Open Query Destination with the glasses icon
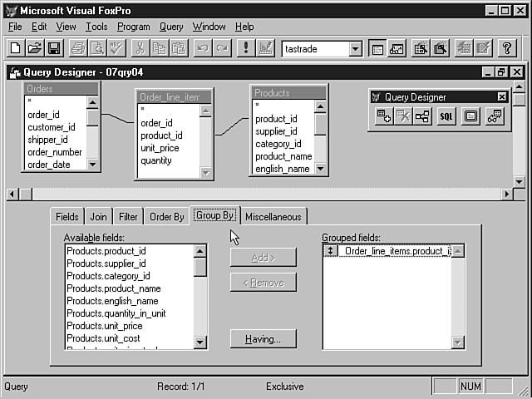Image resolution: width=532 pixels, height=399 pixels. coord(494,116)
